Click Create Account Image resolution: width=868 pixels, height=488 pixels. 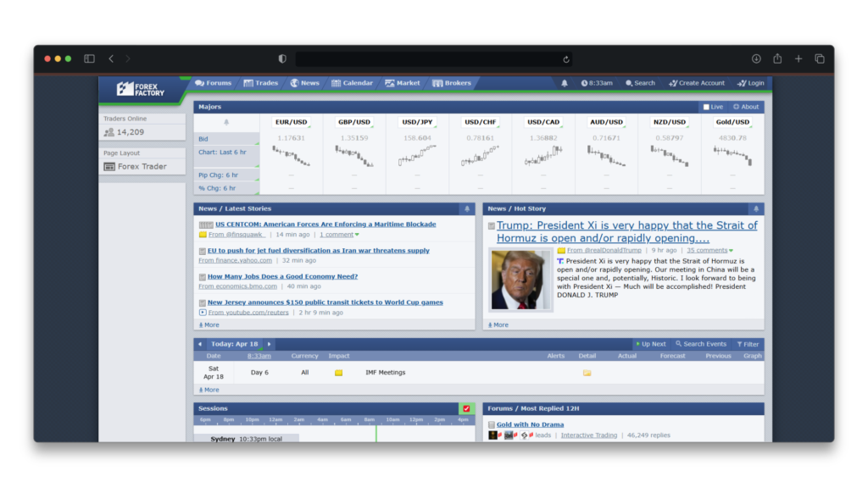point(697,83)
